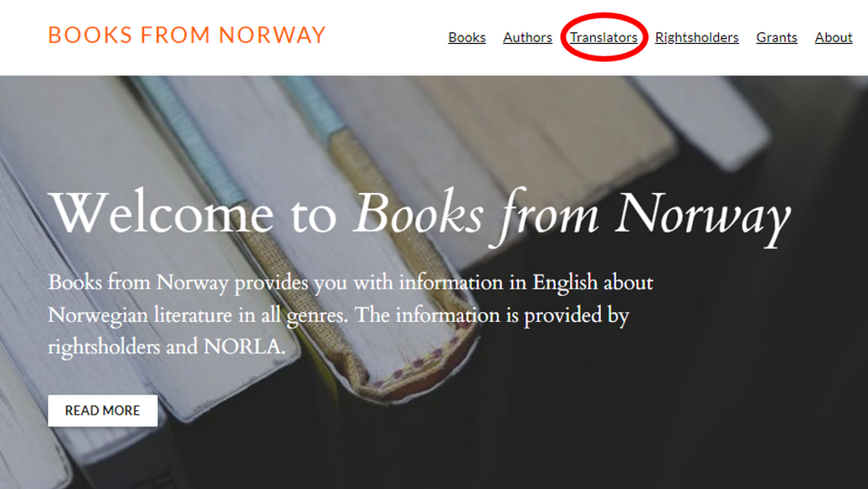868x489 pixels.
Task: Click the word English in the intro text
Action: (x=565, y=283)
